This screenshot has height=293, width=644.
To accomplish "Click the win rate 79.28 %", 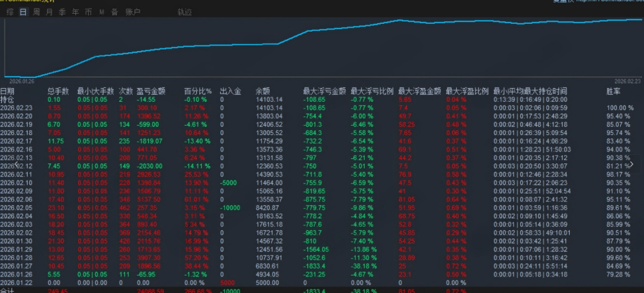I will (618, 274).
